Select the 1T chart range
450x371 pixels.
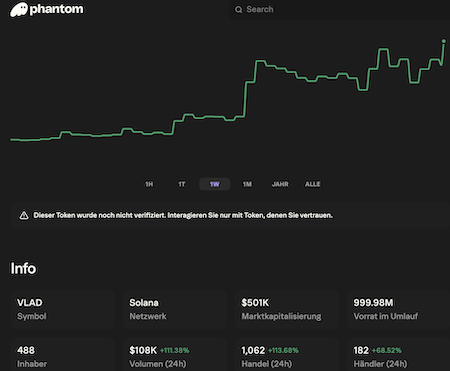click(182, 184)
